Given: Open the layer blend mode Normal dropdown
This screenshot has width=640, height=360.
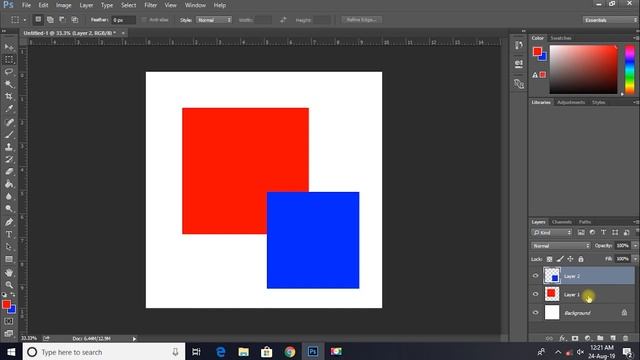Looking at the screenshot, I should (561, 246).
